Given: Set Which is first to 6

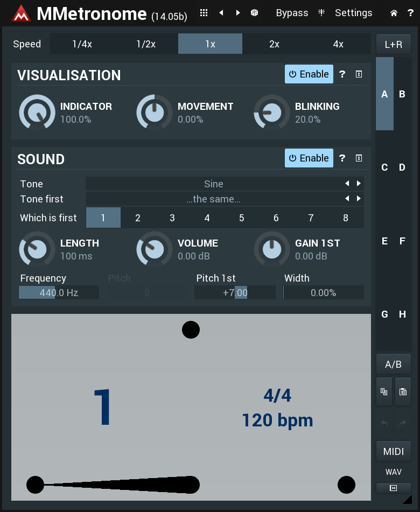Looking at the screenshot, I should [x=276, y=218].
